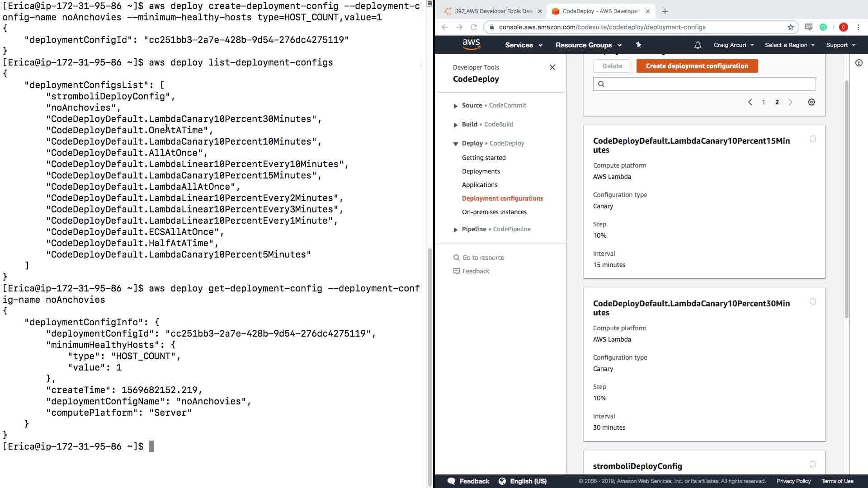Open the Services dropdown menu
Viewport: 868px width, 488px height.
click(x=523, y=45)
